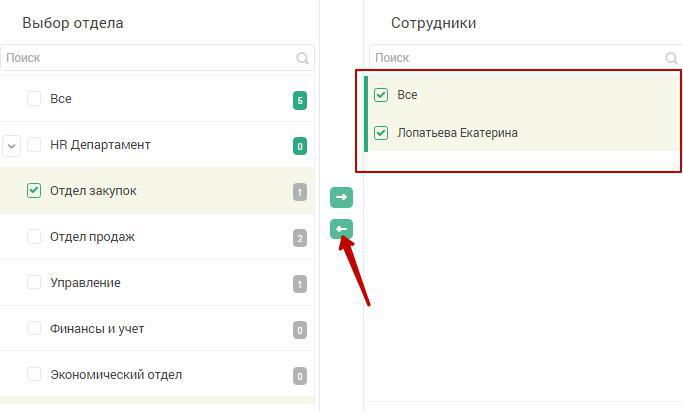Expand the HR Департамент chevron

pyautogui.click(x=12, y=145)
